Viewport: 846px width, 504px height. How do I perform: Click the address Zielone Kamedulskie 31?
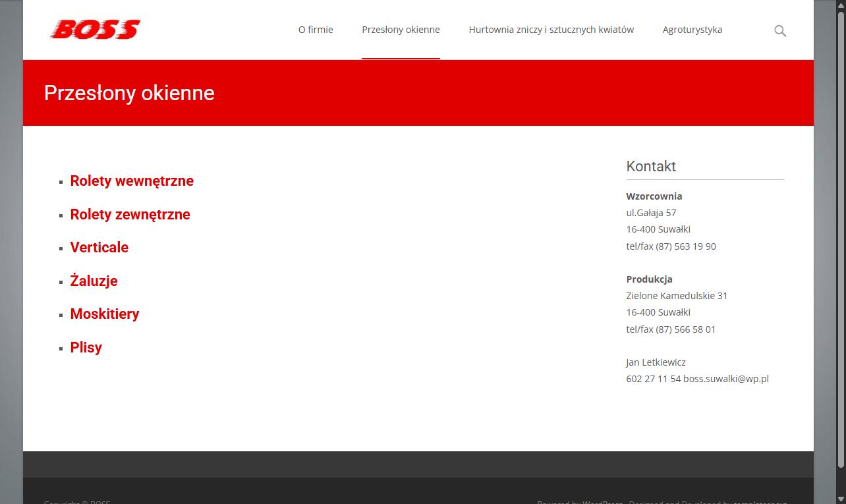tap(677, 296)
